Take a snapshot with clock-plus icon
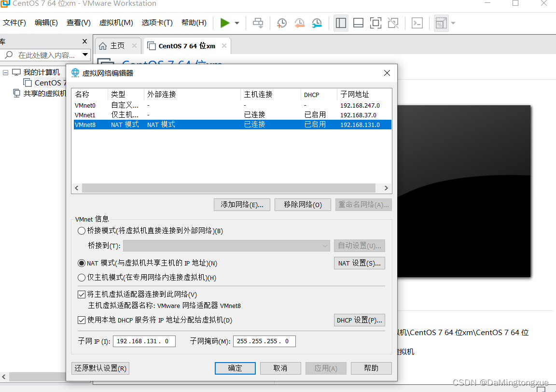 pos(281,23)
